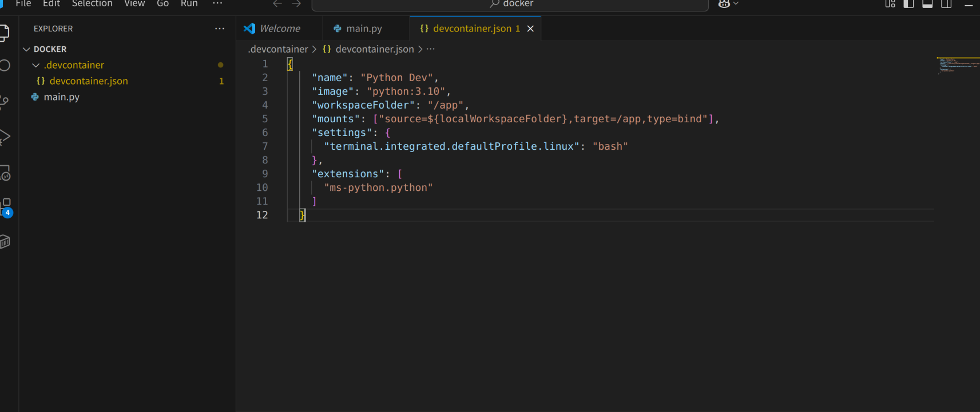Collapse the .devcontainer folder chevron
This screenshot has height=412, width=980.
pyautogui.click(x=36, y=65)
